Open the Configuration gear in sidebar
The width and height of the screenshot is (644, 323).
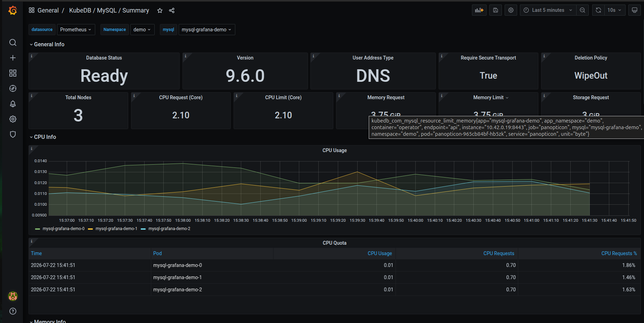[x=13, y=119]
